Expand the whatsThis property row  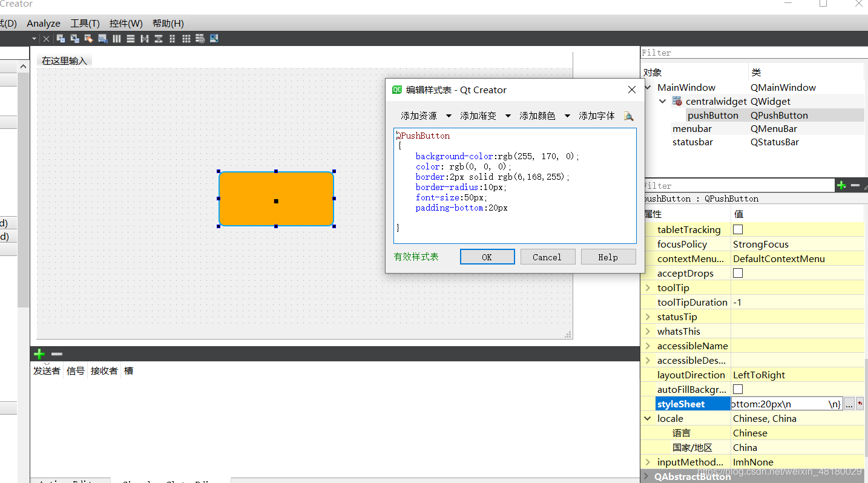[648, 331]
